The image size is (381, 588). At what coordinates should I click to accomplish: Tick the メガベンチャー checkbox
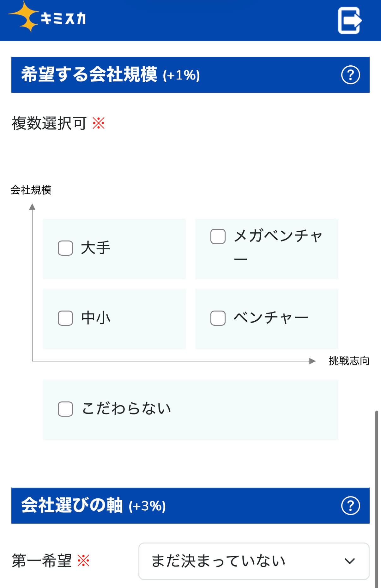click(x=218, y=236)
